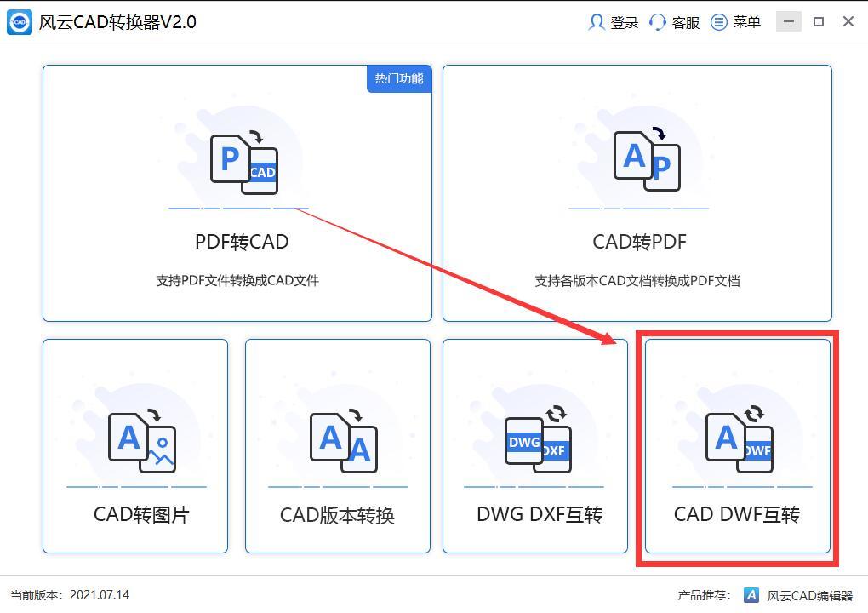Open the 菜单 menu
Screen dimensions: 868x613
point(736,22)
